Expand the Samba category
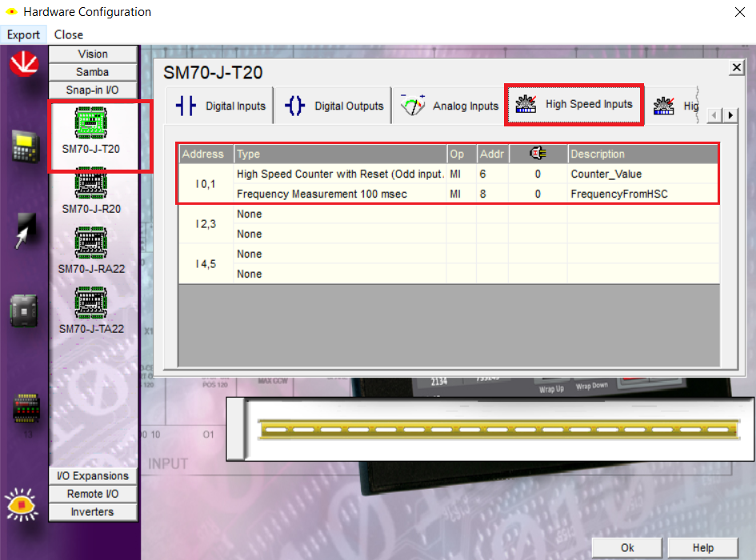 [x=93, y=72]
